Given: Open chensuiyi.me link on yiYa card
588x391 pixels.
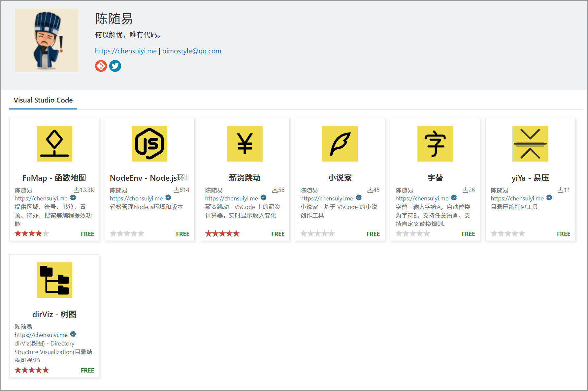Looking at the screenshot, I should click(x=517, y=198).
